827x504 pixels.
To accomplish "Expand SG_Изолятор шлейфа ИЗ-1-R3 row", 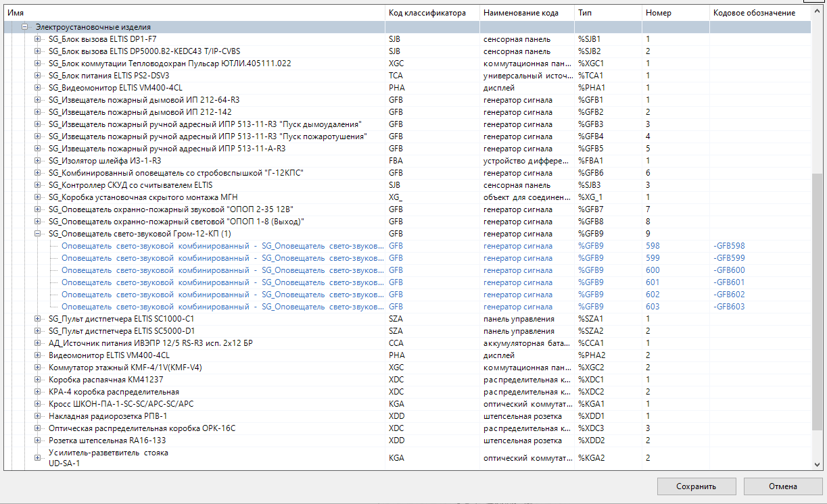I will point(37,161).
